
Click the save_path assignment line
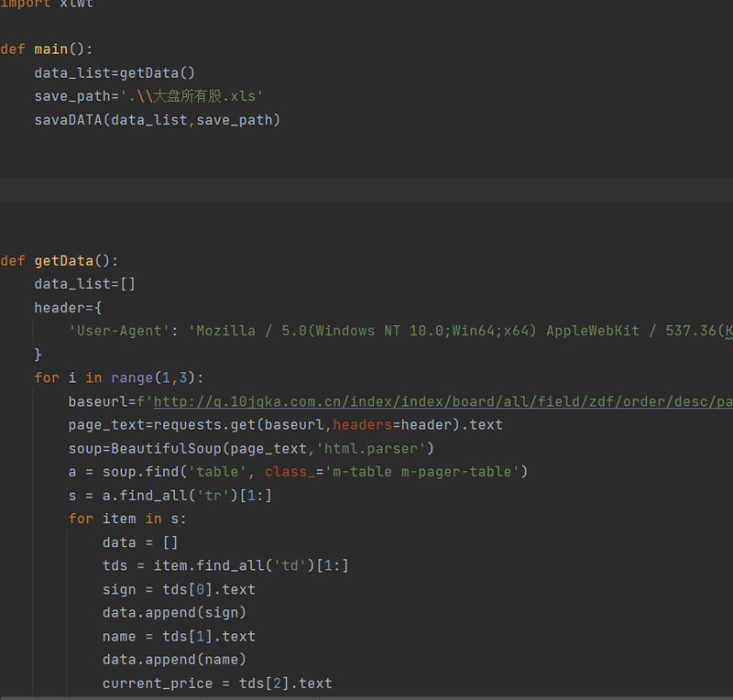pyautogui.click(x=148, y=96)
